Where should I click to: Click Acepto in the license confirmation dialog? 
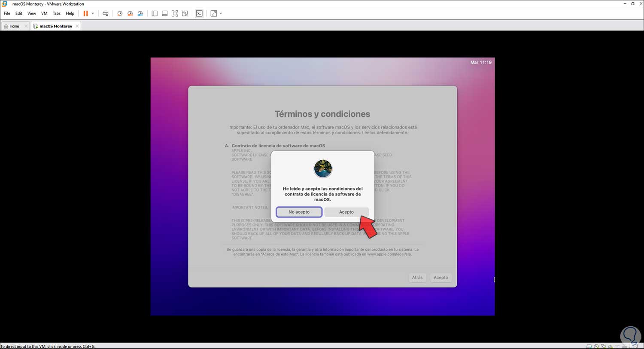(x=346, y=212)
